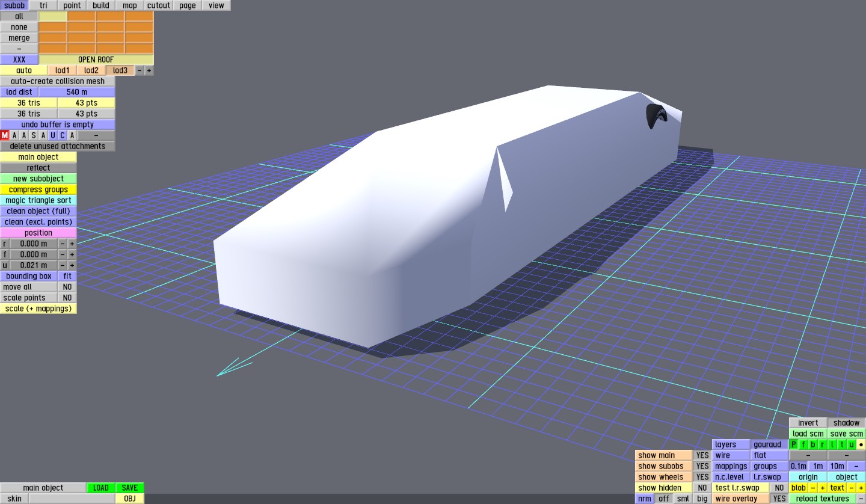Click auto-create collision mesh
Screen dimensions: 866x504
(x=58, y=81)
